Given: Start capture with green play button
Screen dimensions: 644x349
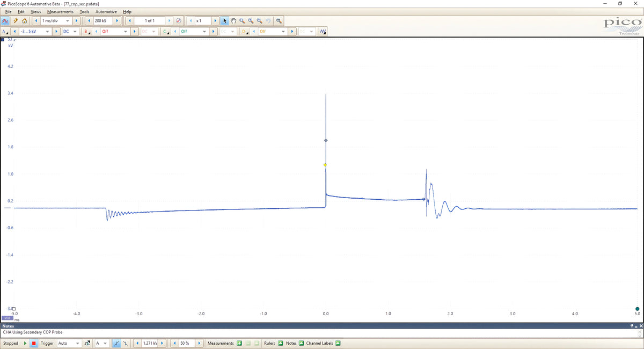Looking at the screenshot, I should (25, 343).
